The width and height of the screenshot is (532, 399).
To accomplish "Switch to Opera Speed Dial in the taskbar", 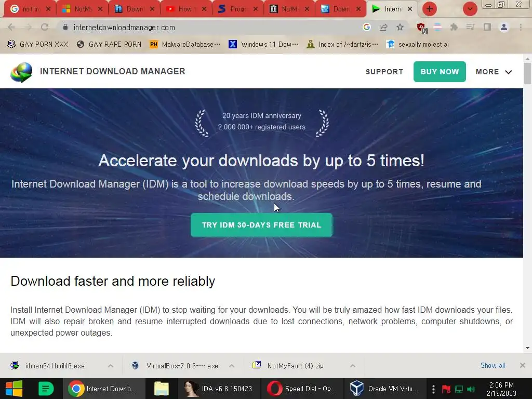I will [x=302, y=389].
